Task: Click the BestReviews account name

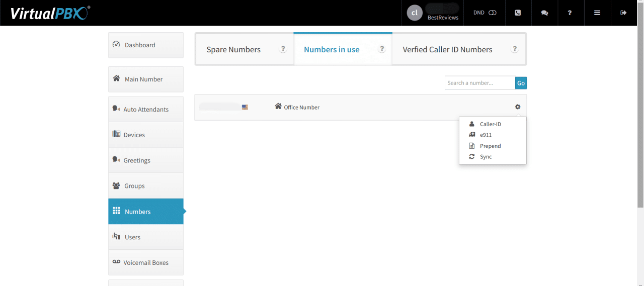Action: point(443,18)
